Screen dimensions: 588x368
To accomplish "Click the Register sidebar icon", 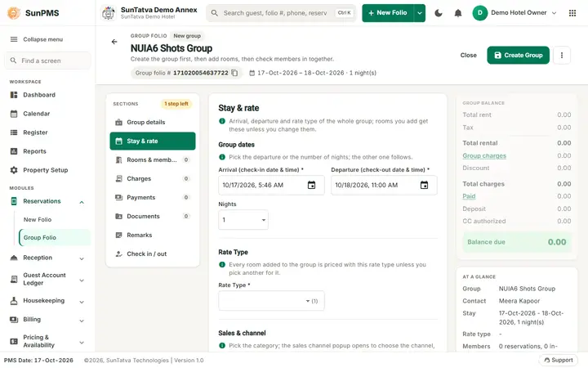I will [x=14, y=132].
